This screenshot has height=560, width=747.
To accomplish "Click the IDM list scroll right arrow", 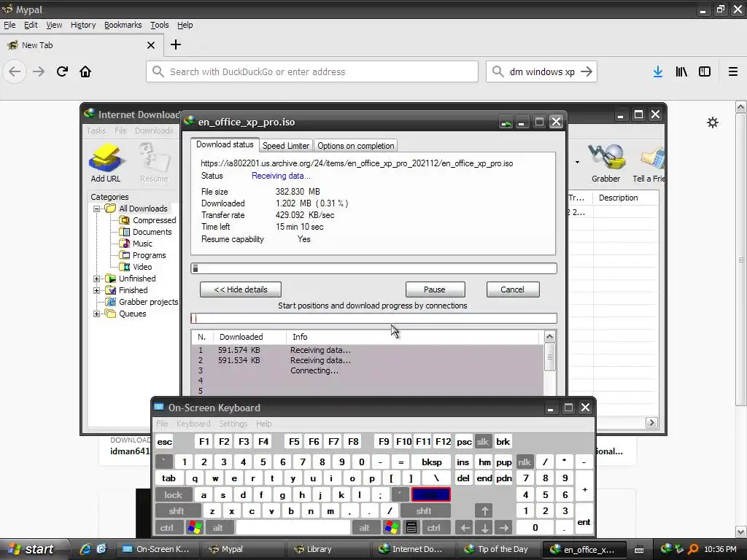I will (651, 423).
